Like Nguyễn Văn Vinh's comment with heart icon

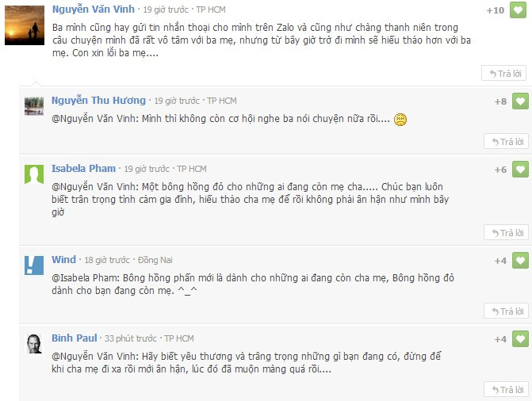pyautogui.click(x=518, y=10)
